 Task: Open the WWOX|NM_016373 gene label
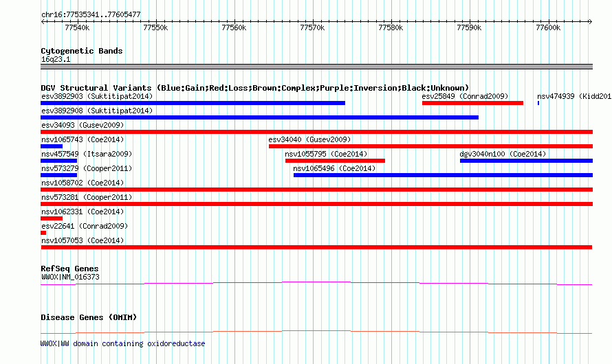pyautogui.click(x=70, y=277)
